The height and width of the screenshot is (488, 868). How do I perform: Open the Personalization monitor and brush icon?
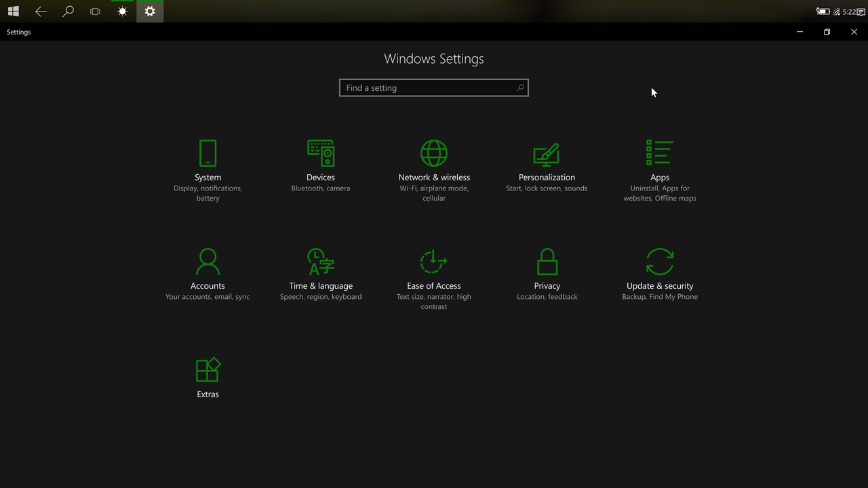tap(547, 155)
